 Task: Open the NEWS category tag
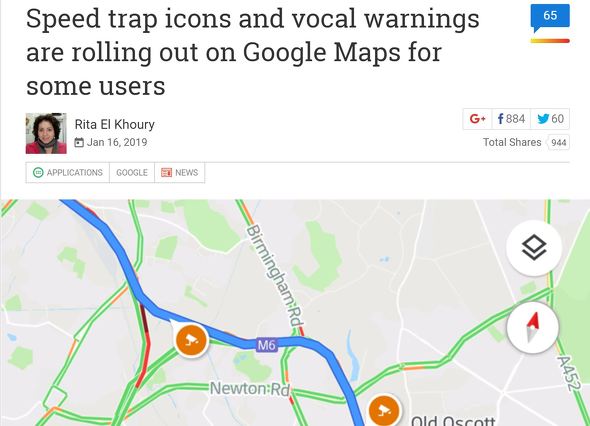click(x=180, y=172)
